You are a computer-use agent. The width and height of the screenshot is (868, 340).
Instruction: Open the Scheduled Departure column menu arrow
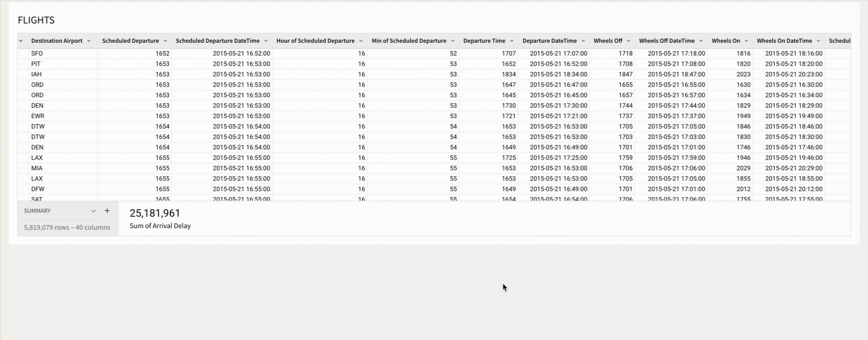165,41
